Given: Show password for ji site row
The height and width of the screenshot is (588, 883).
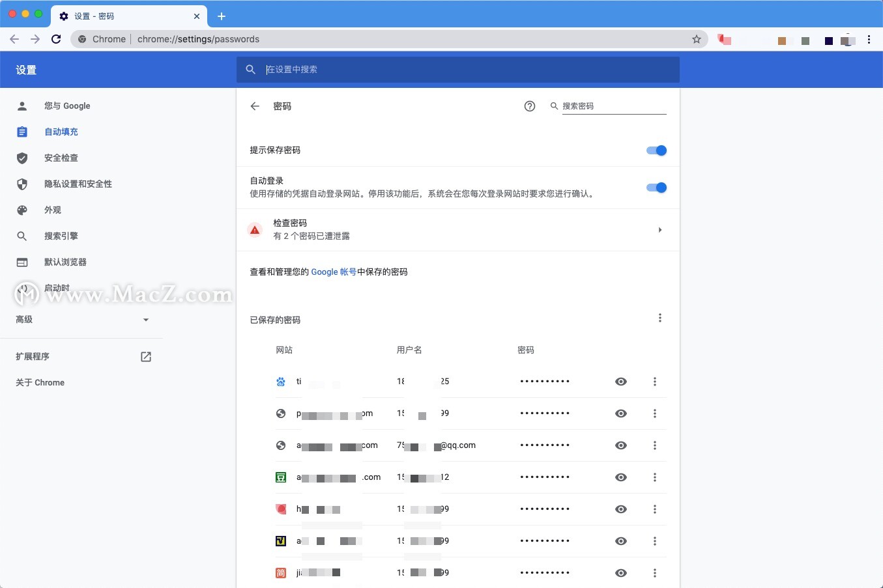Looking at the screenshot, I should (621, 573).
